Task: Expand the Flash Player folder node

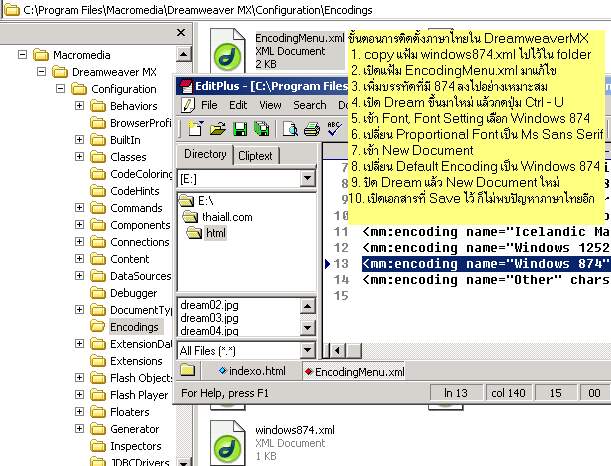Action: click(79, 395)
